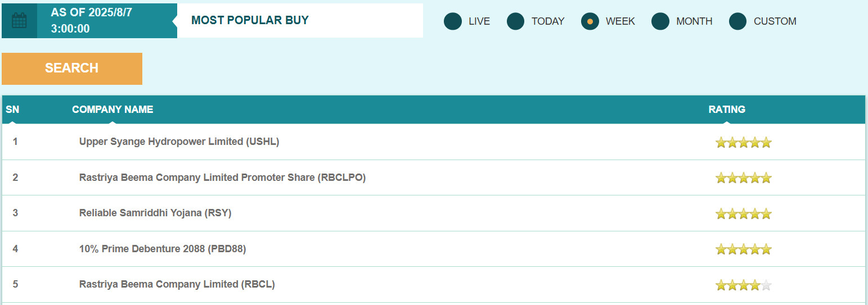868x305 pixels.
Task: Click the stars beside Reliable Samriddhi Yojana
Action: pos(743,214)
